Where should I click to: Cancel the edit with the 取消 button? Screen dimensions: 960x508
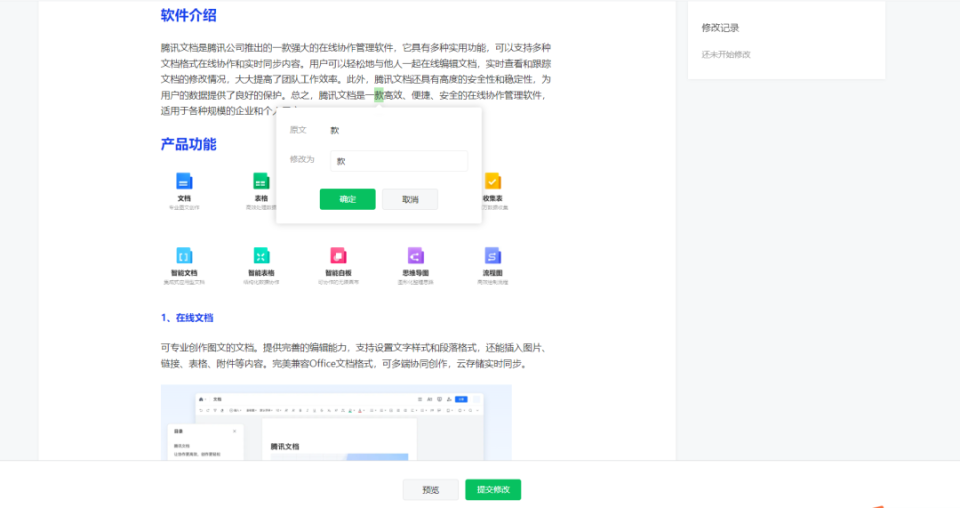tap(410, 200)
